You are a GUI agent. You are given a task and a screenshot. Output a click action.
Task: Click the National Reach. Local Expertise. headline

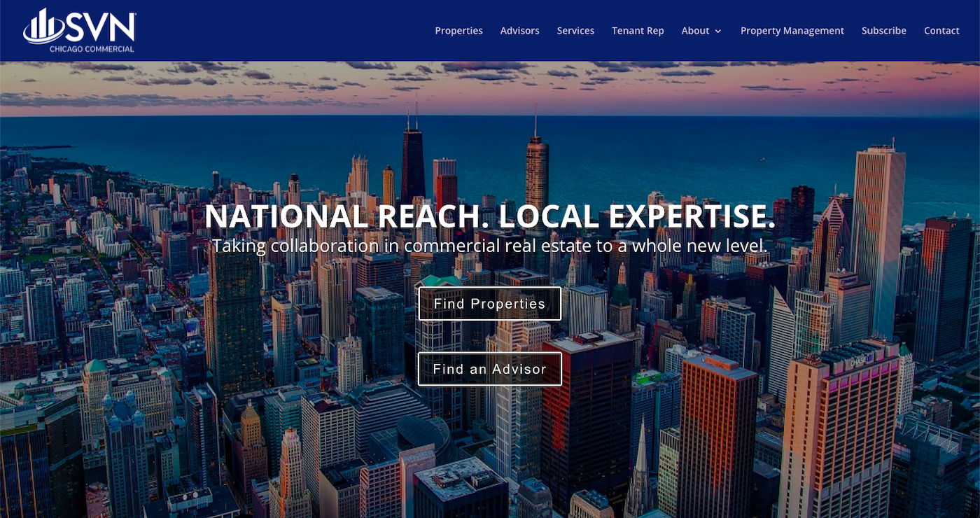click(490, 217)
